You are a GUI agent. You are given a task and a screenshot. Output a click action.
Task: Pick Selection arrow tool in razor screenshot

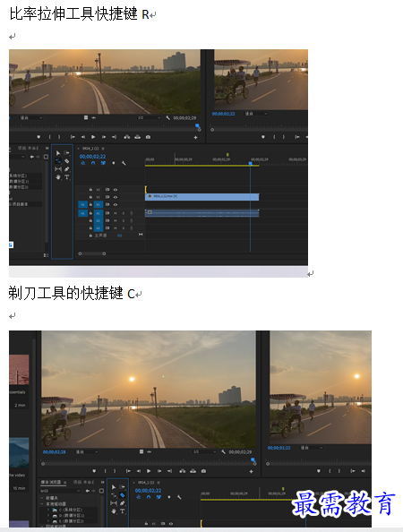(x=114, y=487)
